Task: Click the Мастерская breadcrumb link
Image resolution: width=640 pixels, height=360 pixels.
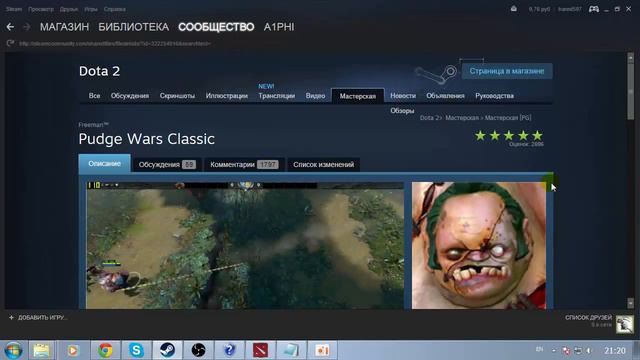Action: [462, 118]
